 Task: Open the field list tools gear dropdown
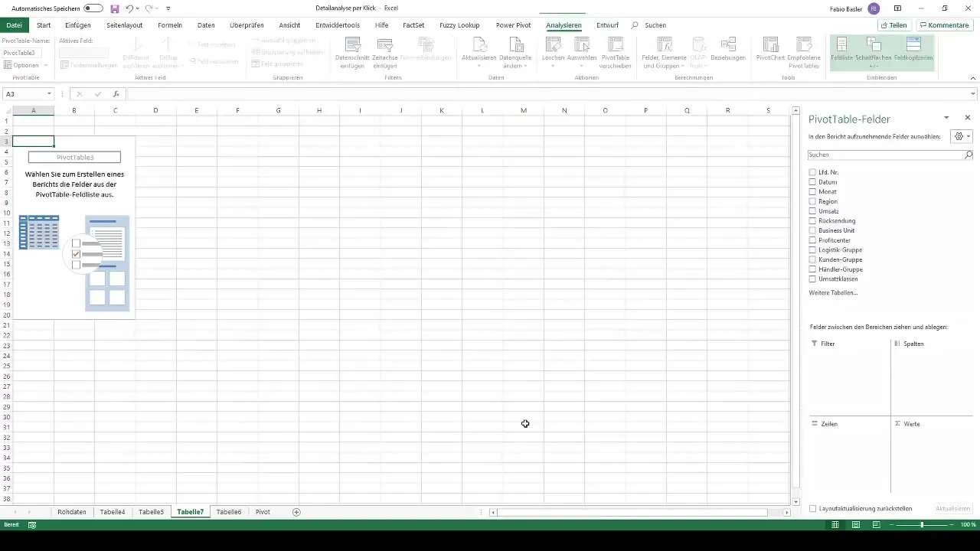[960, 136]
